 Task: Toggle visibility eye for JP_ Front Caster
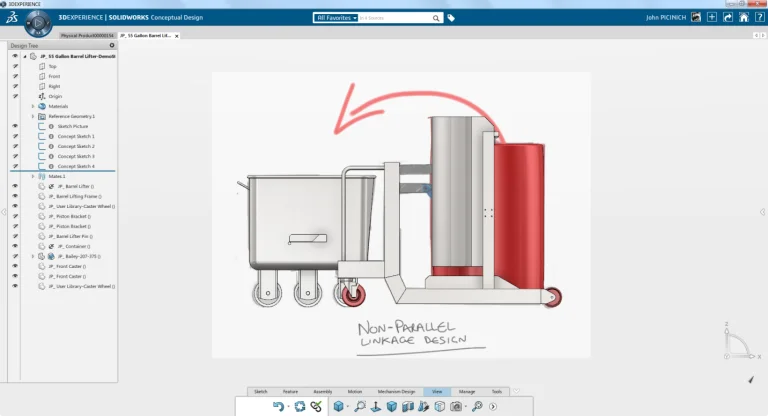point(15,266)
